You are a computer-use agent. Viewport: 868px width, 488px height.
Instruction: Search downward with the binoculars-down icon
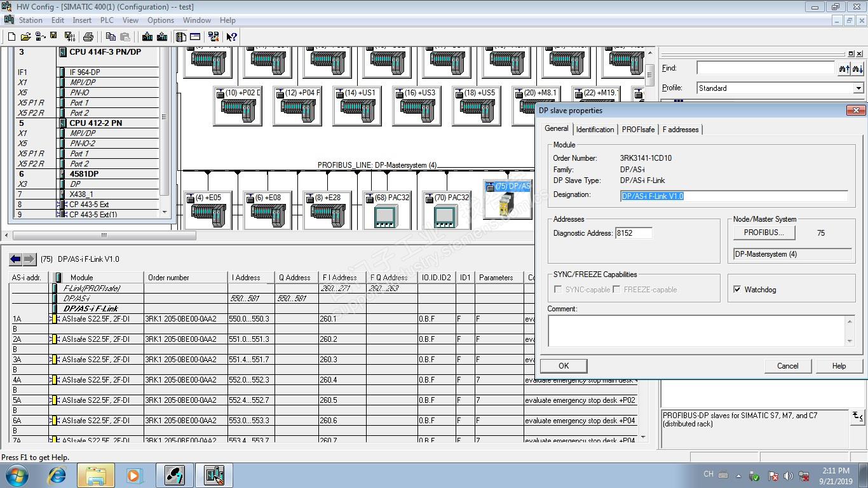(x=857, y=69)
